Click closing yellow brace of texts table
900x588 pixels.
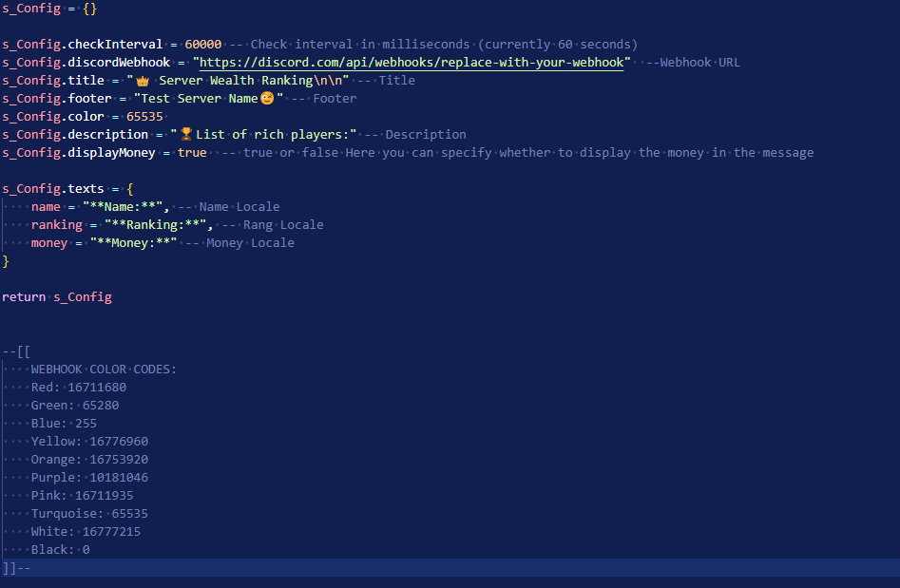[6, 261]
